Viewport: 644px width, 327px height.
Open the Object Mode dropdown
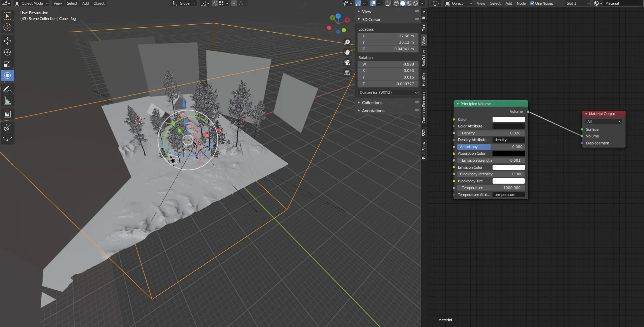32,3
